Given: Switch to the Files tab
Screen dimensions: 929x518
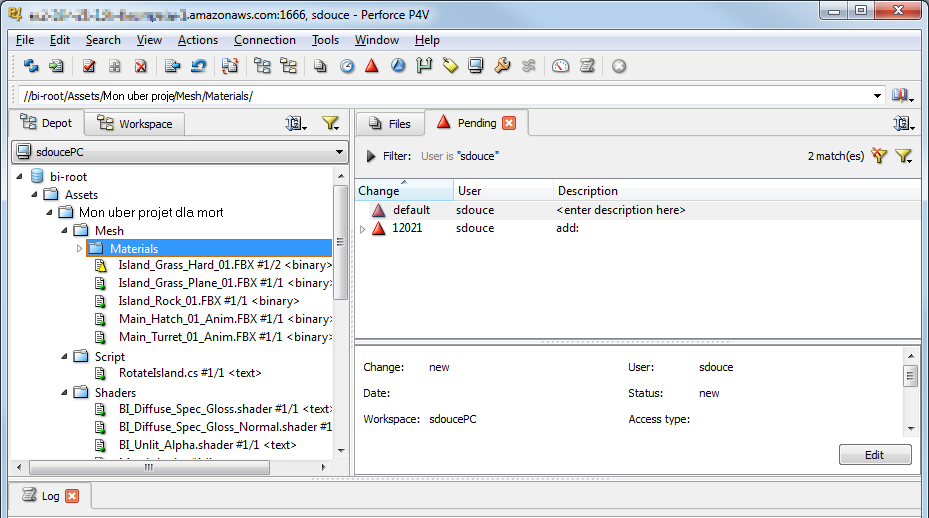Looking at the screenshot, I should [x=390, y=124].
